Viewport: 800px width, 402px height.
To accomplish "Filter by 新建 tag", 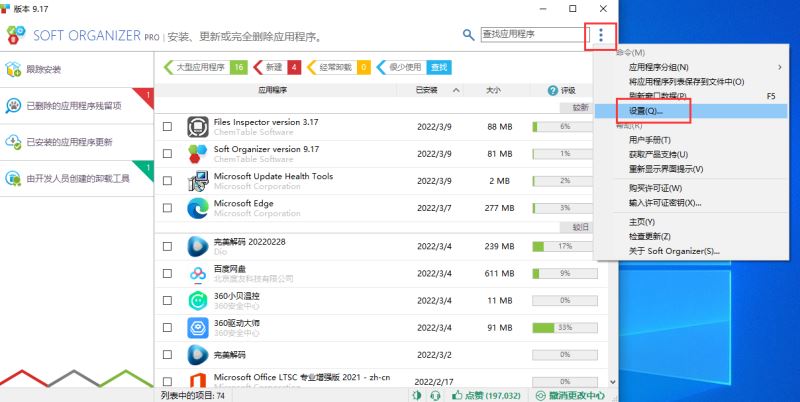I will pyautogui.click(x=278, y=67).
